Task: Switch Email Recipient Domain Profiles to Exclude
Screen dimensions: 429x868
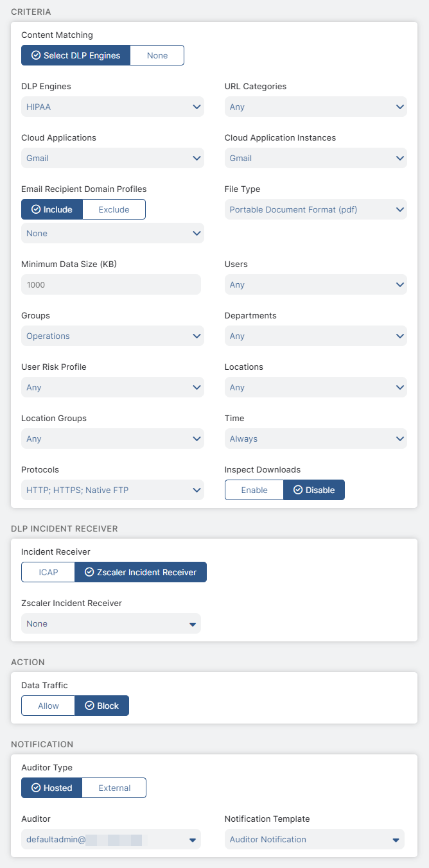Action: (114, 209)
